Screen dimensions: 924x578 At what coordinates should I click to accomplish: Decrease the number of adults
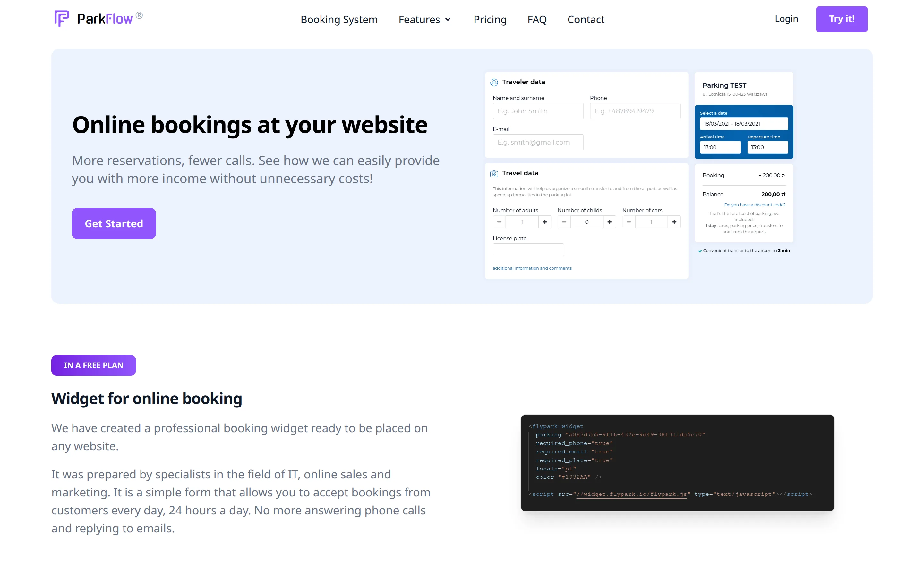(499, 222)
